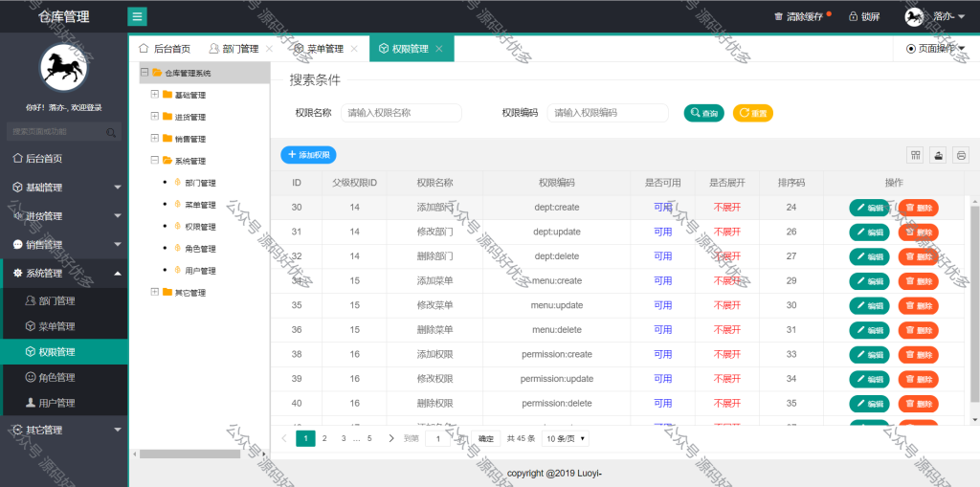
Task: Delete the dept:update permission row
Action: [x=918, y=232]
